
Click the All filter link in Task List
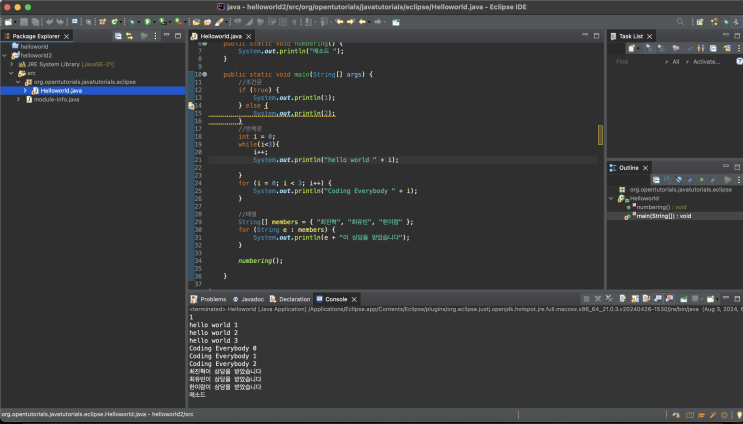(676, 62)
